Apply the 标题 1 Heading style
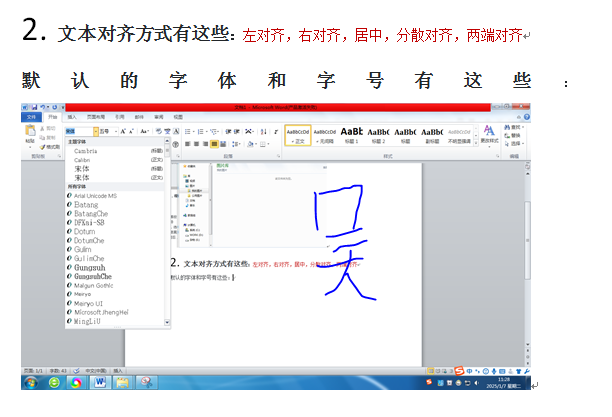The image size is (612, 417). [x=352, y=135]
